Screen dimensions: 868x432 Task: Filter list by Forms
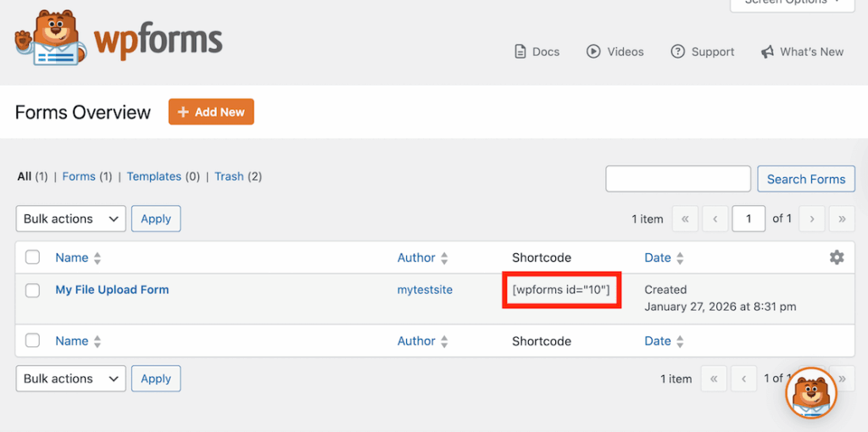[x=79, y=176]
